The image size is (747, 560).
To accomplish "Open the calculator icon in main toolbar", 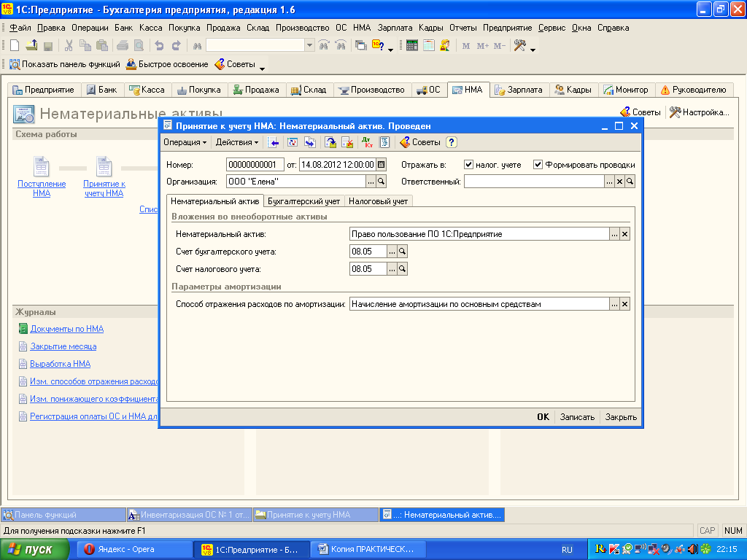I will (x=412, y=46).
